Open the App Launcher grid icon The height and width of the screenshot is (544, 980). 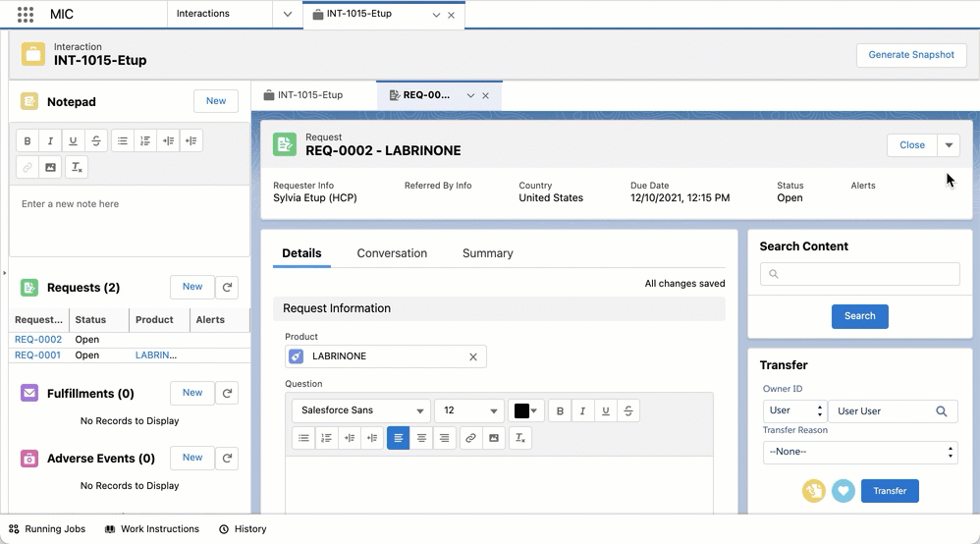26,15
